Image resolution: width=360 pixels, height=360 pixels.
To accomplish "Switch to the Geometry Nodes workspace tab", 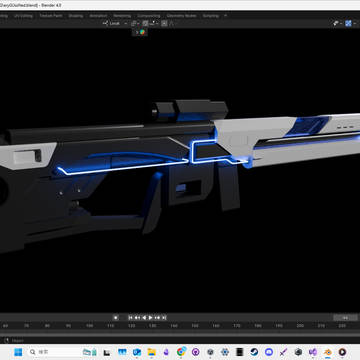I will pyautogui.click(x=182, y=16).
